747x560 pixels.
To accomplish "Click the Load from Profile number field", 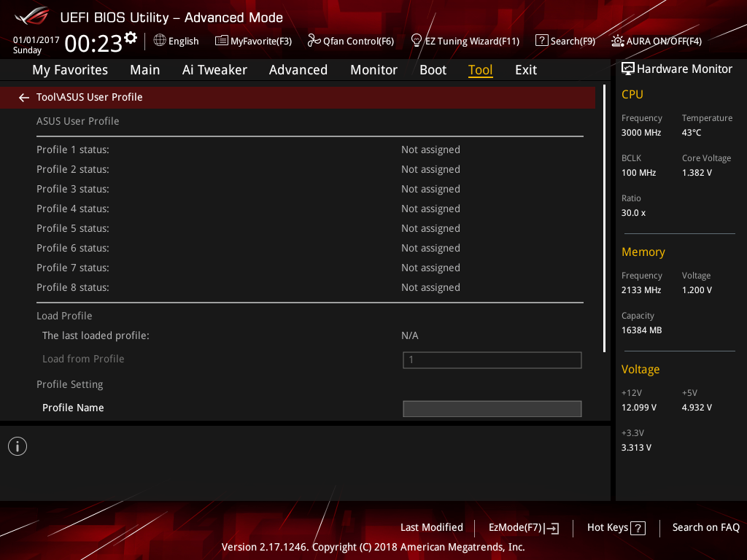I will click(x=492, y=360).
